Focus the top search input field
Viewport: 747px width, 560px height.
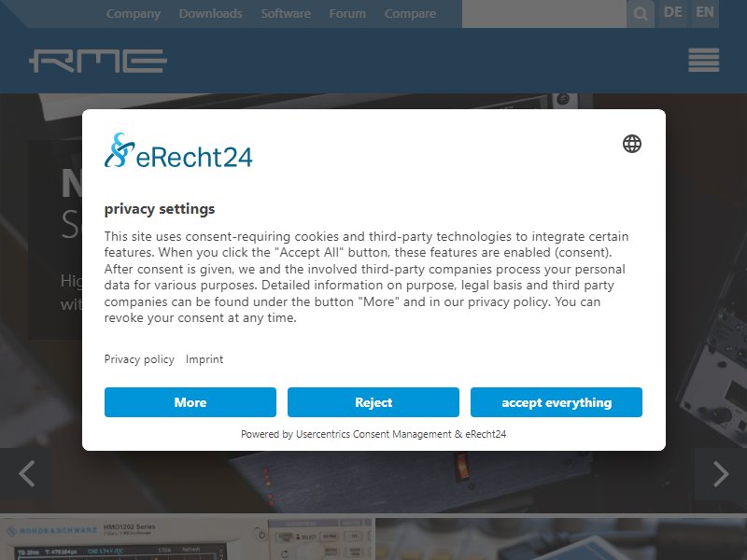pos(544,14)
